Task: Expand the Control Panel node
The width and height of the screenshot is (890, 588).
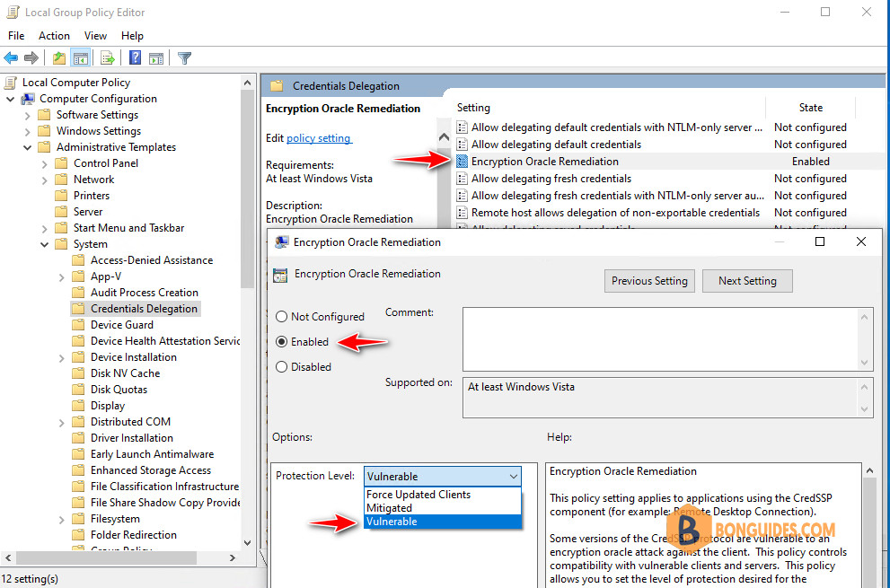Action: [44, 164]
